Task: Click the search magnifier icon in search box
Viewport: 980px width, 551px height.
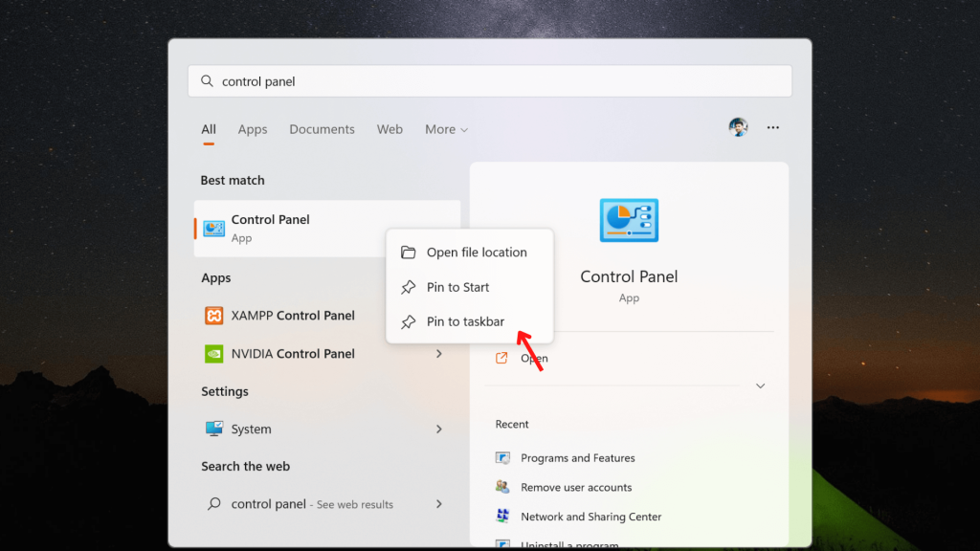Action: (207, 81)
